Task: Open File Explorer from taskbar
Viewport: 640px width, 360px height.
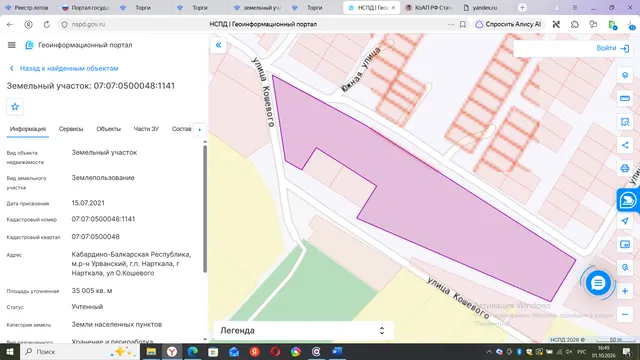Action: 151,351
